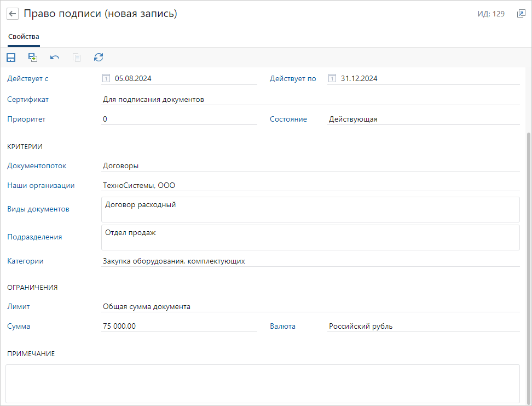Click the Copy record toolbar icon

pyautogui.click(x=77, y=58)
